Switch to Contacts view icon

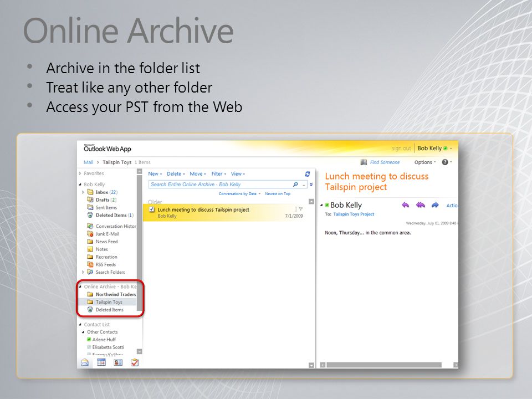click(x=117, y=362)
